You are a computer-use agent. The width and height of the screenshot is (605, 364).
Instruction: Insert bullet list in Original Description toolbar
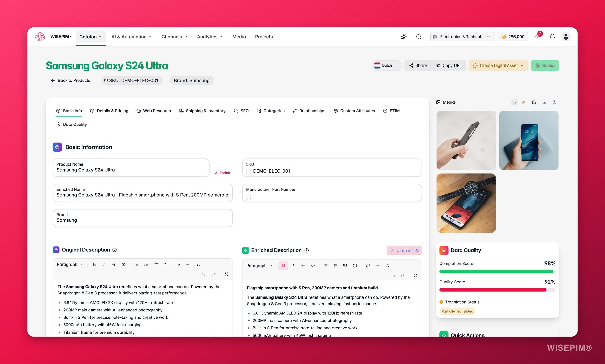click(136, 264)
